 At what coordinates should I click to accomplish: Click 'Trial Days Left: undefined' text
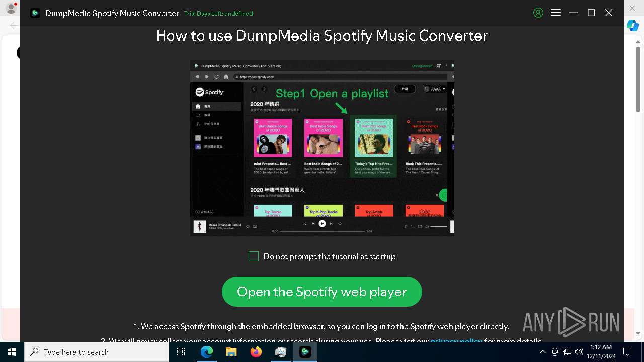(x=218, y=14)
